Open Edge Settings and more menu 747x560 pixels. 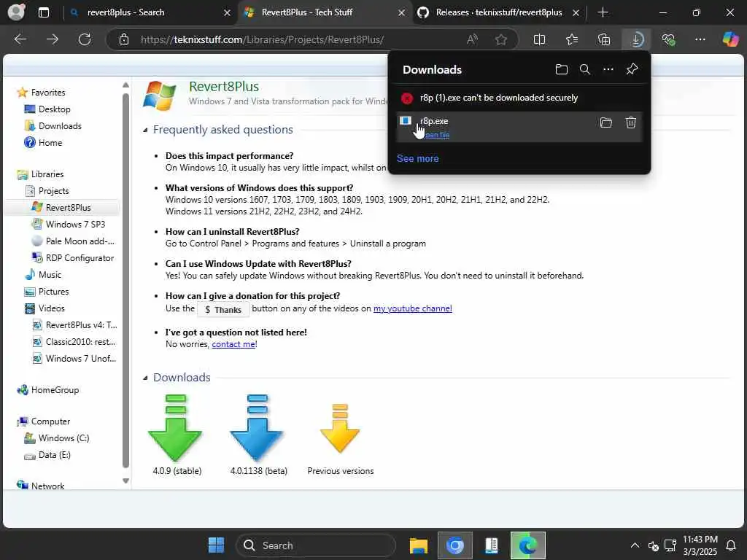tap(700, 39)
